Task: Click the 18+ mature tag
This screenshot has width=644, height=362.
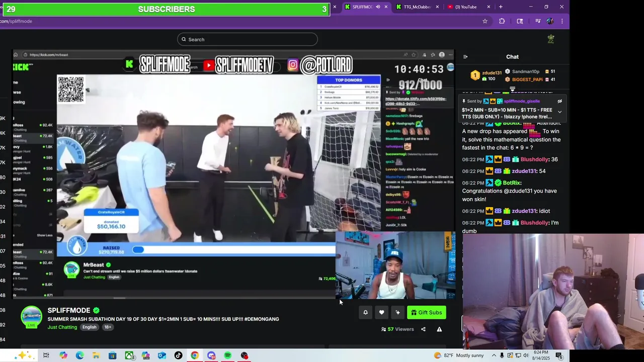Action: point(108,327)
